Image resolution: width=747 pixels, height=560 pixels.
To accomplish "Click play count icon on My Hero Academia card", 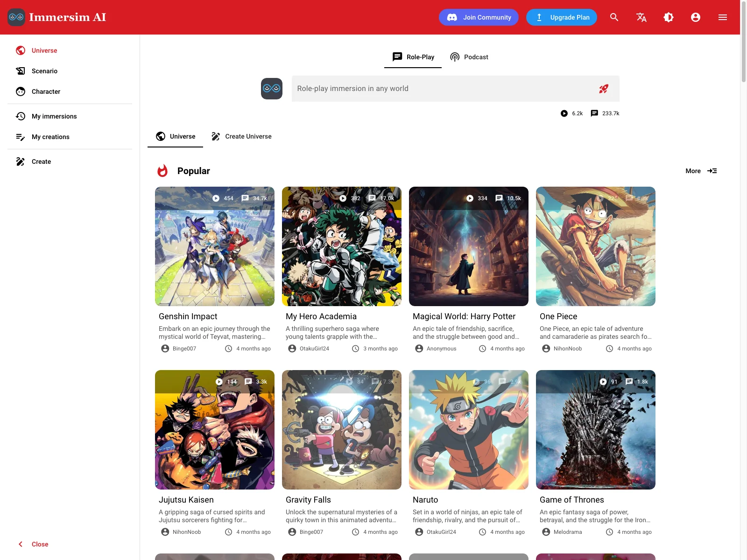I will point(343,198).
